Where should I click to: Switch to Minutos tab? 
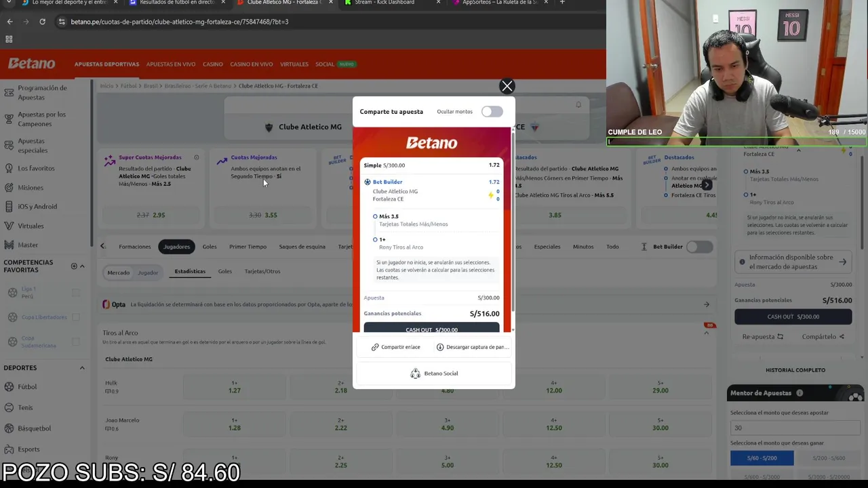point(583,247)
